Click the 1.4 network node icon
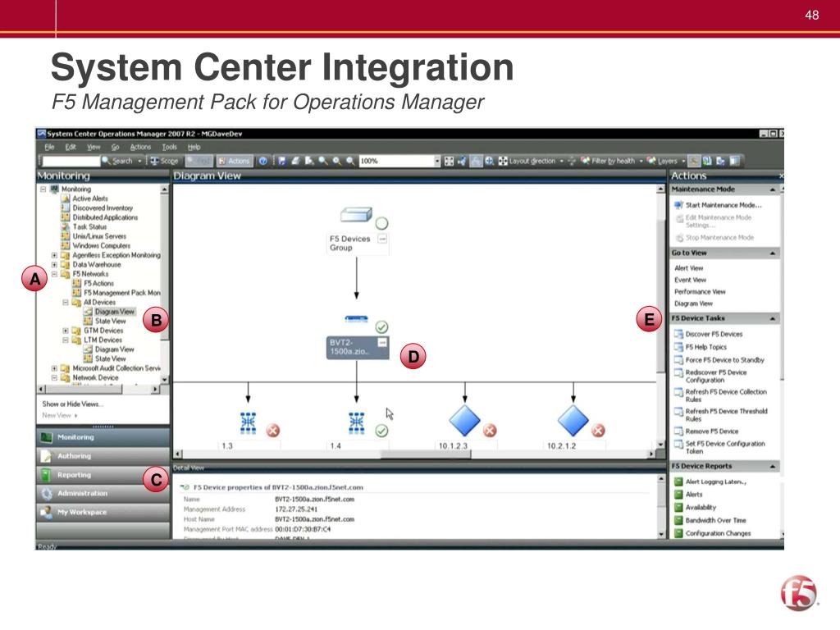The image size is (840, 630). [356, 422]
